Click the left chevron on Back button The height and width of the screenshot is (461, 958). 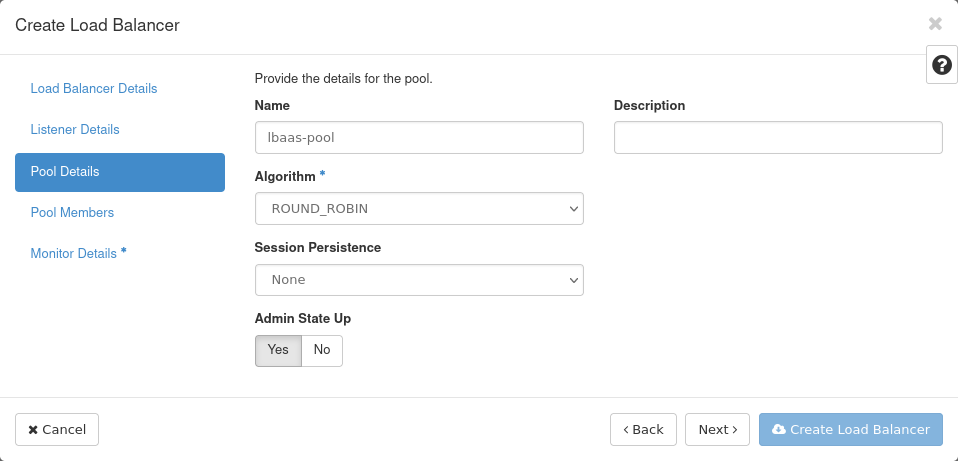(x=626, y=429)
